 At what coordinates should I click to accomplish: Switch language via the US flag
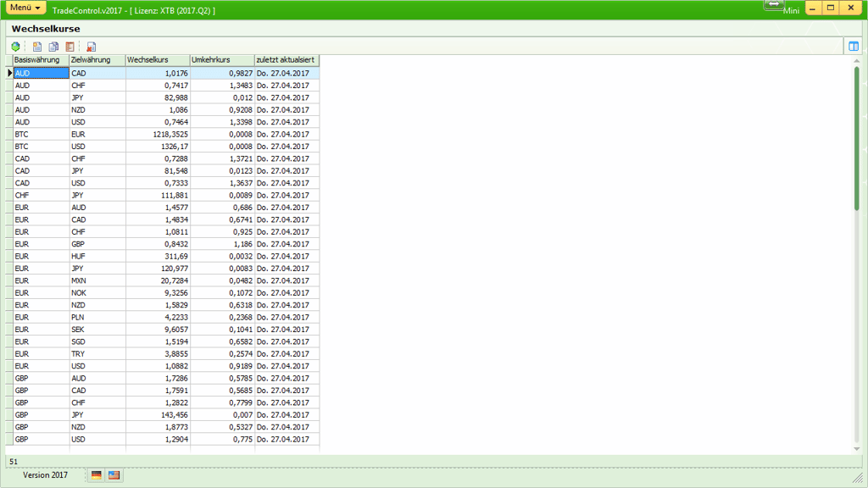[x=114, y=475]
